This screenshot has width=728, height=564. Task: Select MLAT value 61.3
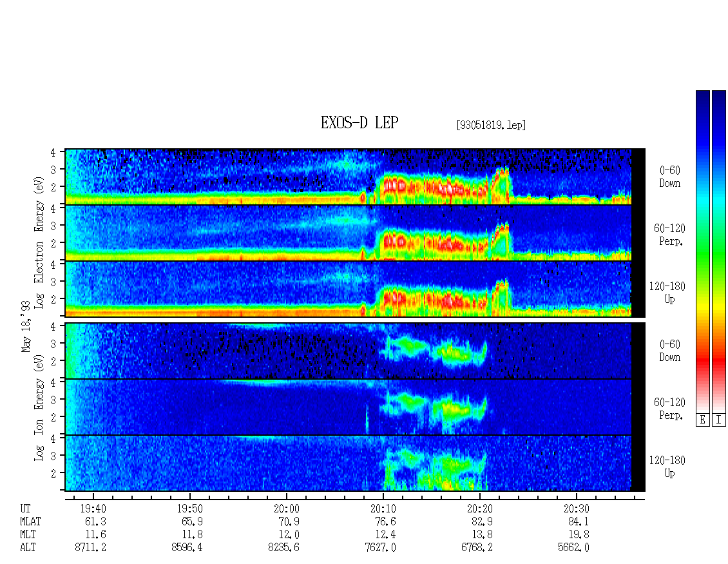(95, 521)
